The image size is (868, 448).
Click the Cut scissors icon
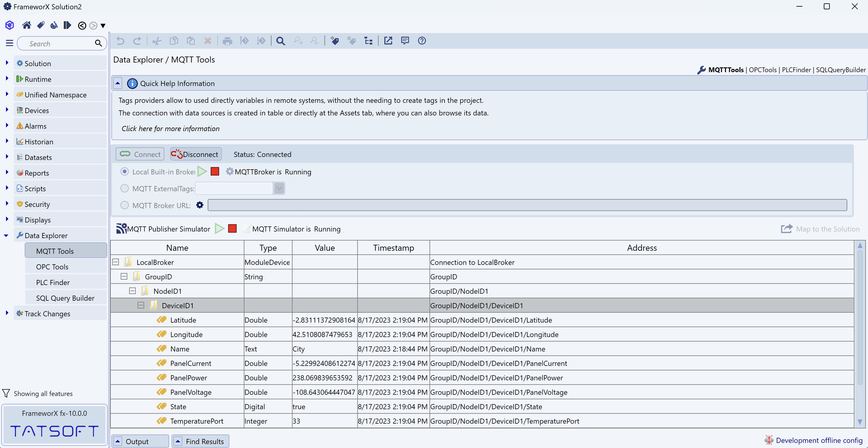(x=157, y=41)
